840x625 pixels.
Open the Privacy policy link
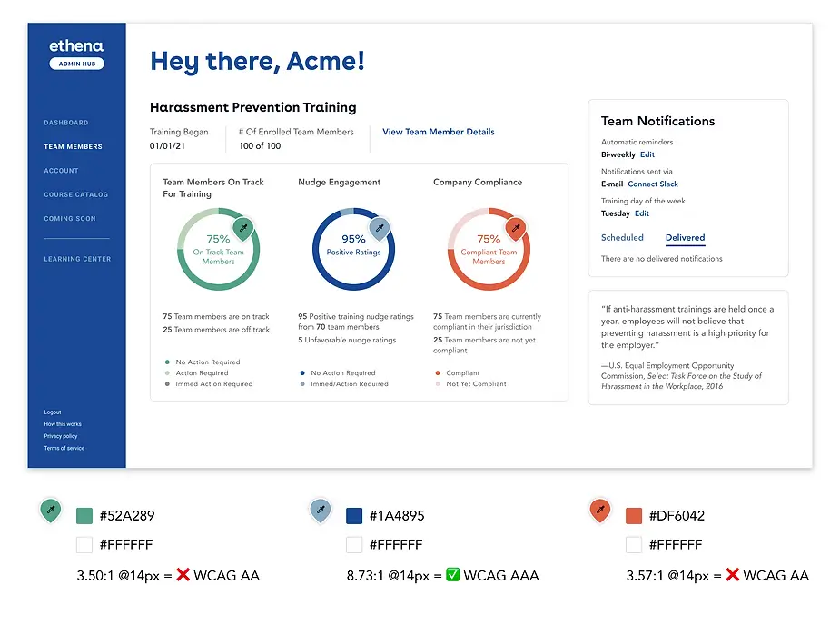tap(61, 436)
